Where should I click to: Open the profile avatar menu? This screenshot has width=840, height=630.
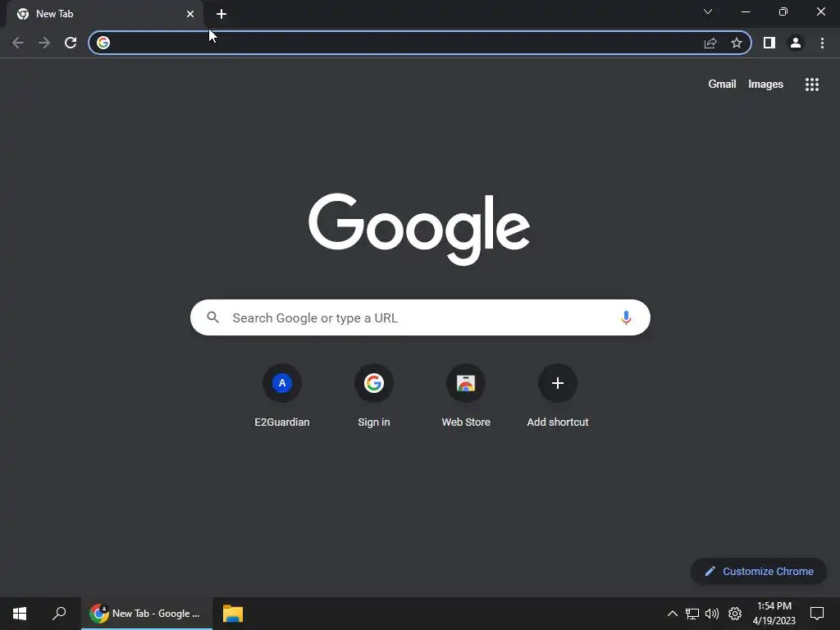tap(796, 43)
